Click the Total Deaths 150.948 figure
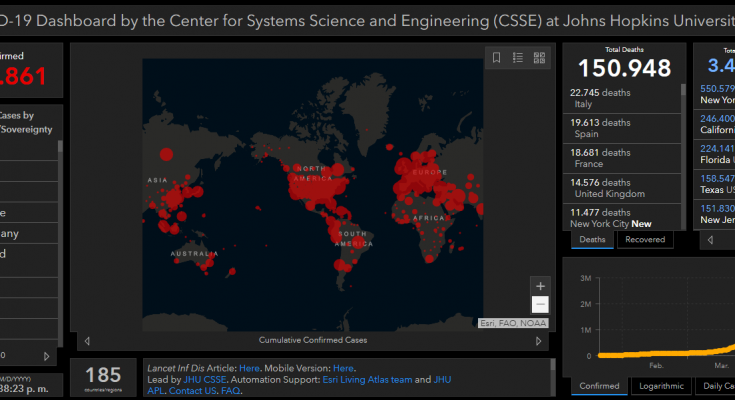Image resolution: width=735 pixels, height=400 pixels. coord(624,68)
